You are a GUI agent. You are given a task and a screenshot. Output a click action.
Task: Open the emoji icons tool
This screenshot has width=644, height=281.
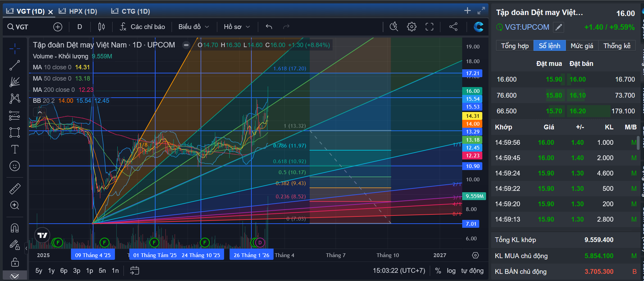(15, 166)
